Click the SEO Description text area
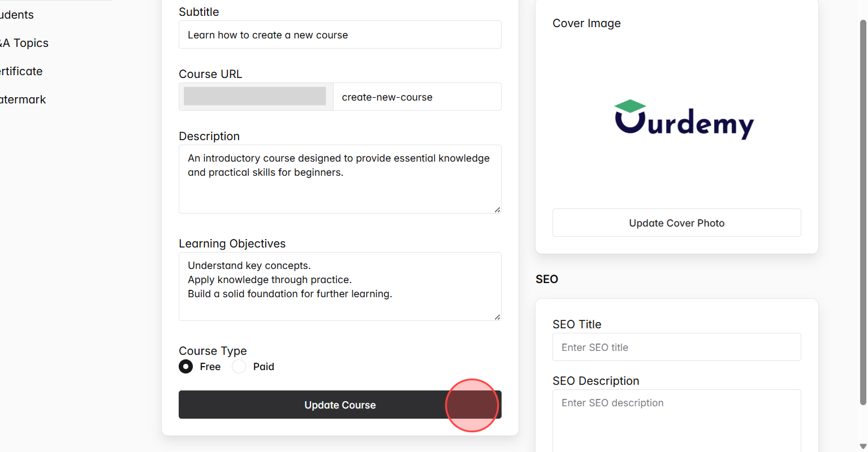Viewport: 868px width, 452px height. click(x=676, y=421)
